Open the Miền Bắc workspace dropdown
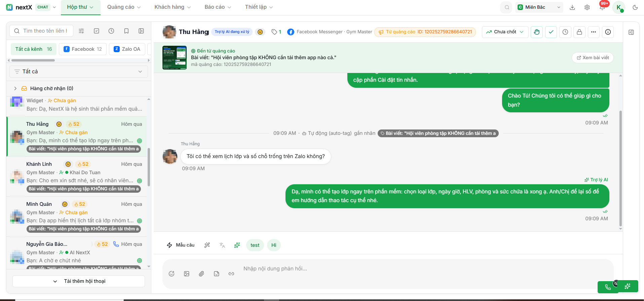Image resolution: width=644 pixels, height=301 pixels. pyautogui.click(x=539, y=7)
